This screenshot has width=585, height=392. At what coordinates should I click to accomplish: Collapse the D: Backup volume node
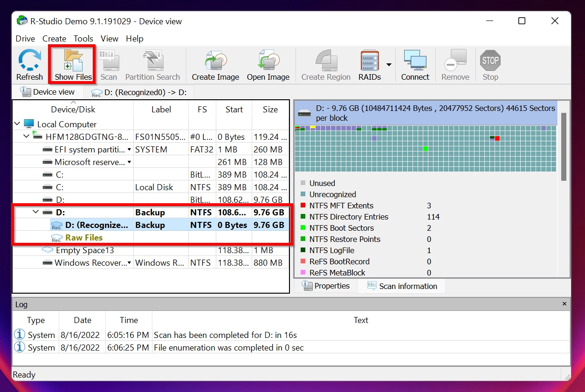35,212
